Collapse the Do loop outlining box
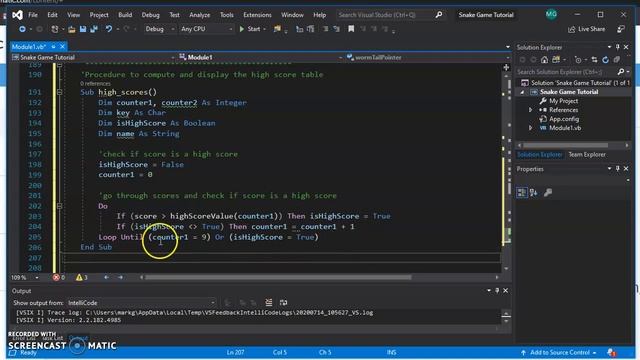 point(60,206)
